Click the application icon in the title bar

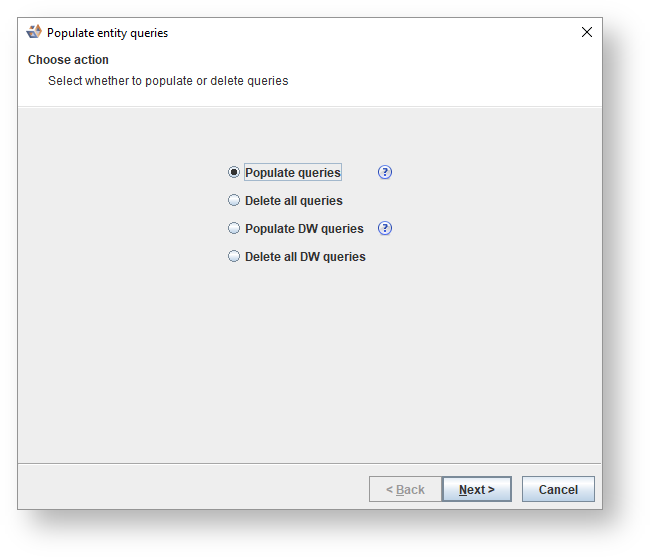pyautogui.click(x=34, y=32)
